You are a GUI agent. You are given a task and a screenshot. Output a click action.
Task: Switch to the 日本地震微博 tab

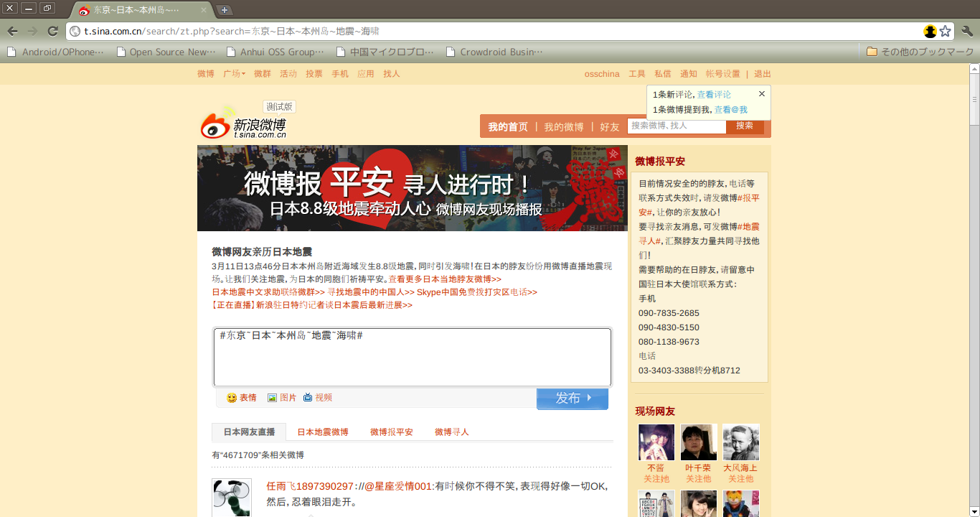[x=323, y=432]
